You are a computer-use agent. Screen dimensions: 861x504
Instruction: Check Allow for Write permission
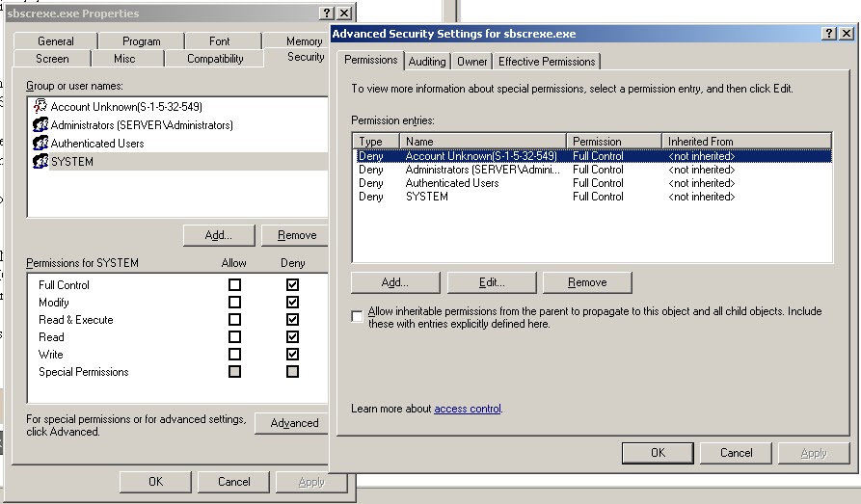click(x=234, y=354)
